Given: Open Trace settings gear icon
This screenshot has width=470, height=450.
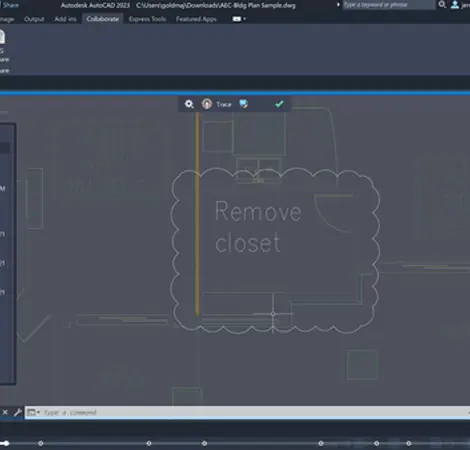Looking at the screenshot, I should tap(189, 104).
